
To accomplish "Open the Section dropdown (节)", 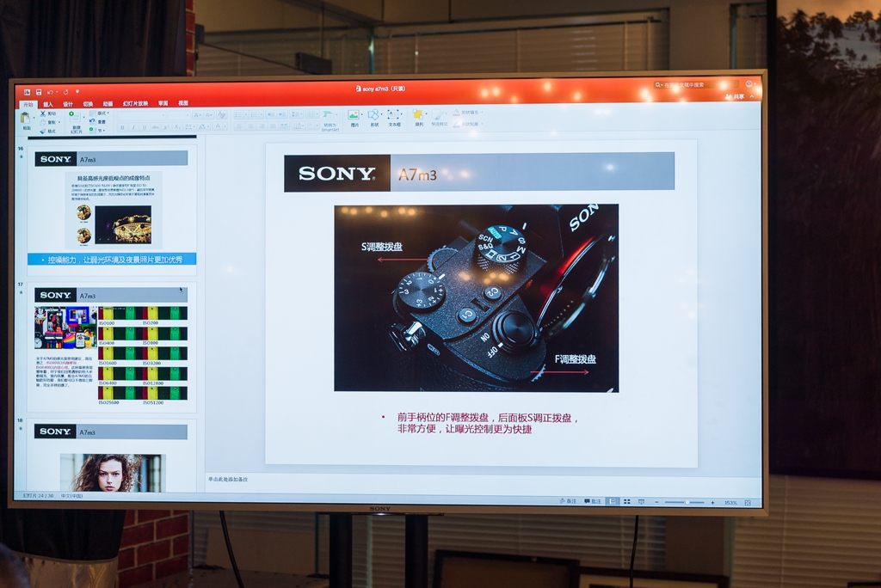I will pos(96,131).
